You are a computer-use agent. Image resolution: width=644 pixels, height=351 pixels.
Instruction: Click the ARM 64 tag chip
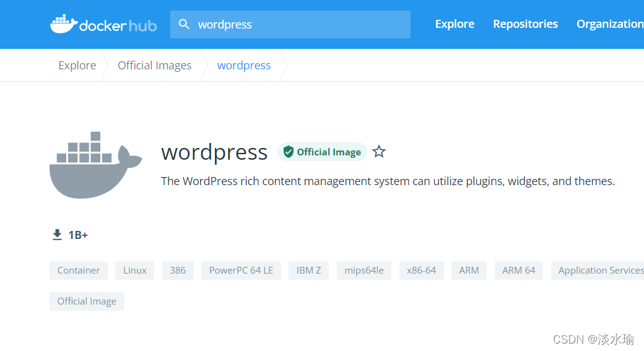(519, 271)
